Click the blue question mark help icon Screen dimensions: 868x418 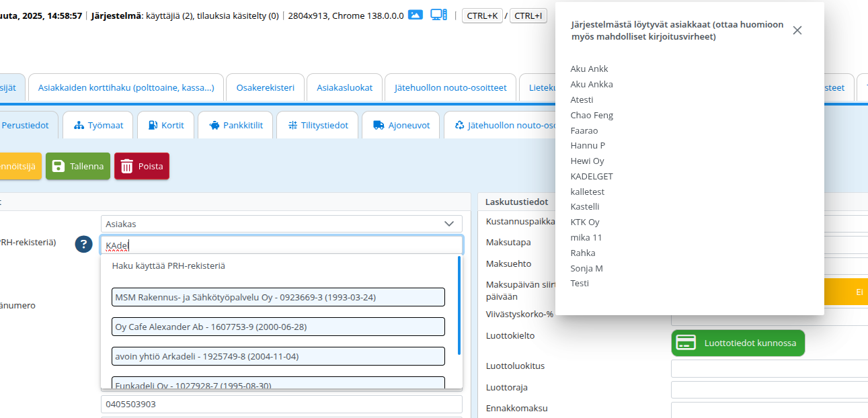click(83, 245)
